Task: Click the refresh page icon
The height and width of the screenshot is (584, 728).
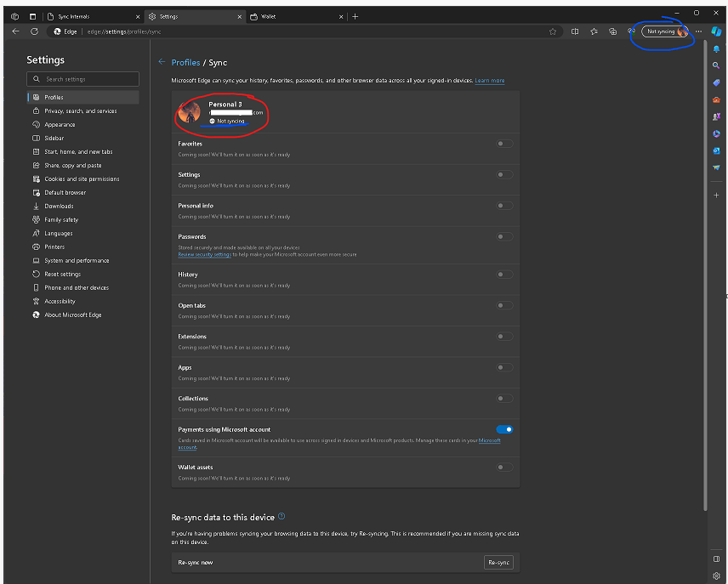Action: [x=34, y=31]
